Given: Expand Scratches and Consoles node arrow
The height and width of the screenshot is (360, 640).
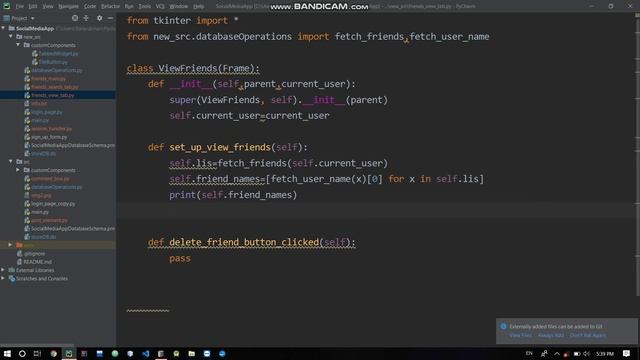Looking at the screenshot, I should point(4,278).
